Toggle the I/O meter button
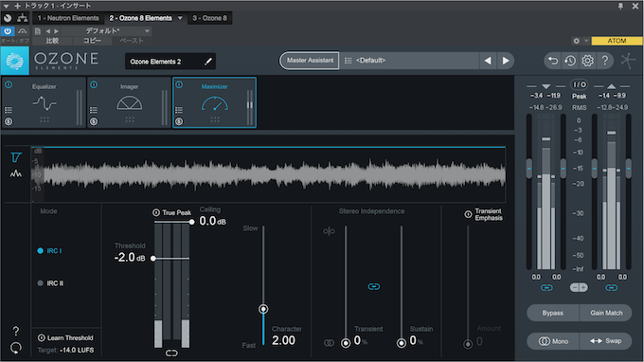This screenshot has width=644, height=362. [579, 84]
